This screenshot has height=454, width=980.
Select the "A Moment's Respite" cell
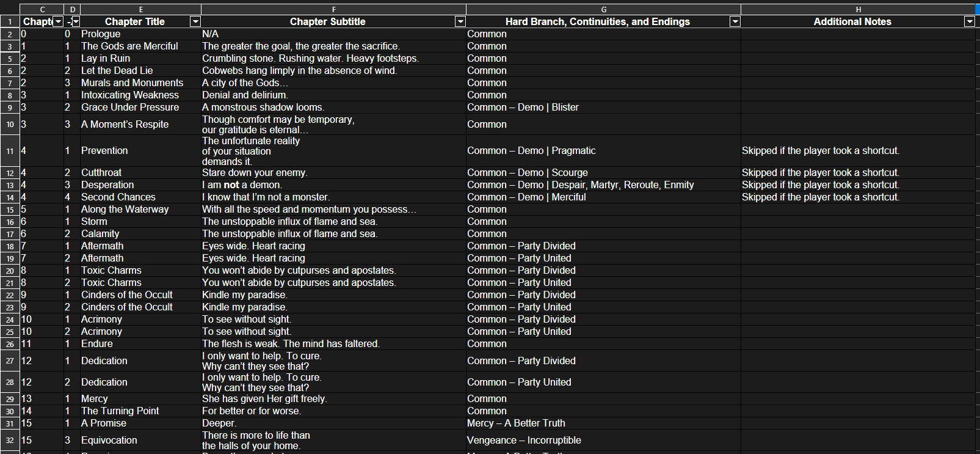coord(141,125)
